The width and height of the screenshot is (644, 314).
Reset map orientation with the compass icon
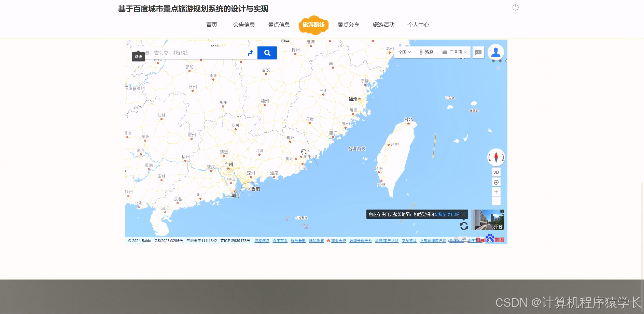(x=496, y=158)
